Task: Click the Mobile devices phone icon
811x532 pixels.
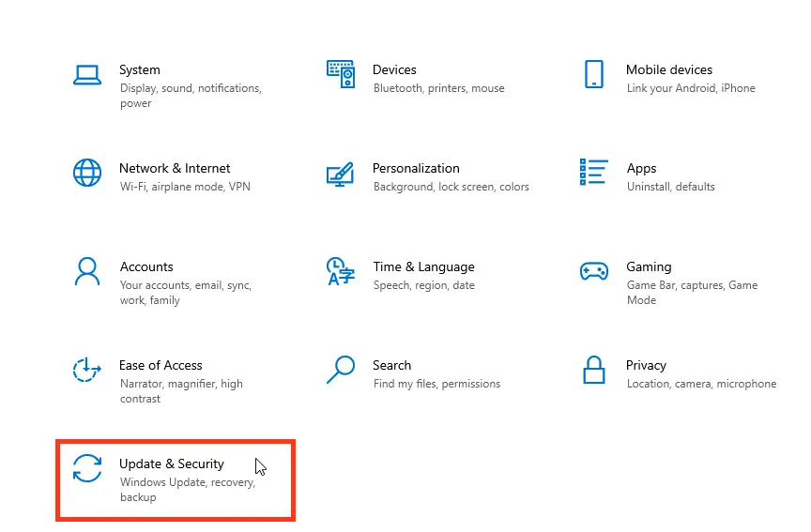Action: click(x=594, y=74)
